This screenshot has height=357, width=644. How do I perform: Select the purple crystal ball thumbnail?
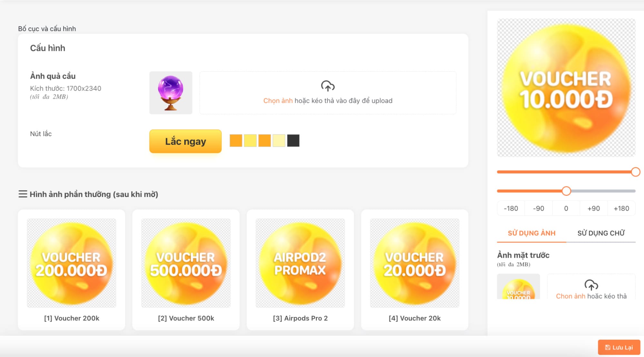point(171,93)
